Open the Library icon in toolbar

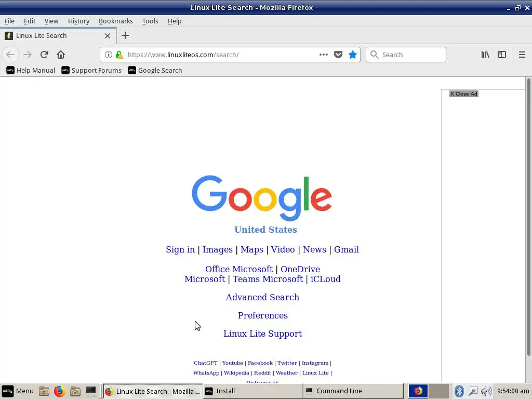(485, 55)
